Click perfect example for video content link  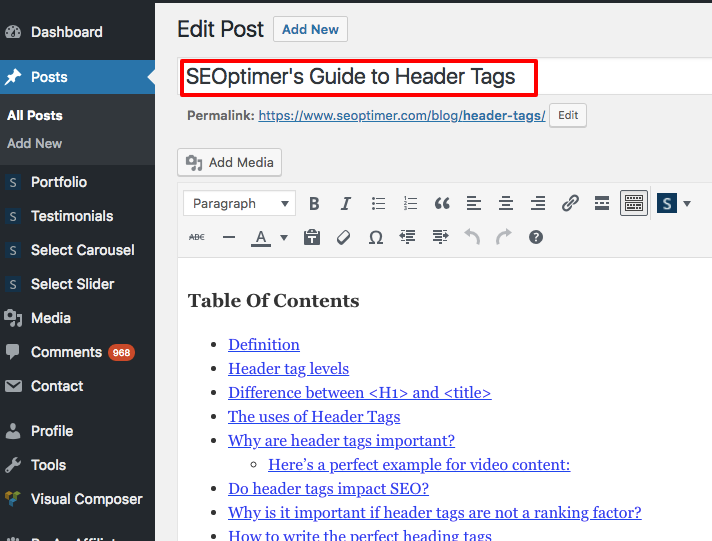point(419,465)
